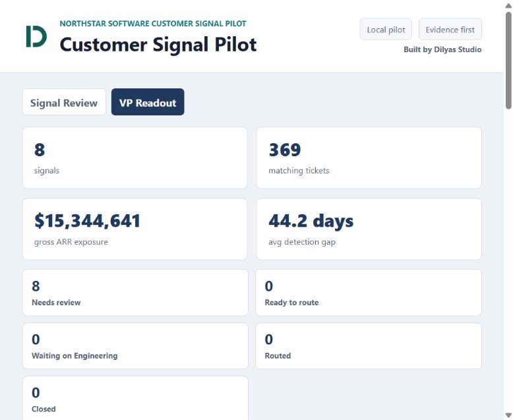Select the Closed status card
513x420 pixels.
click(135, 398)
